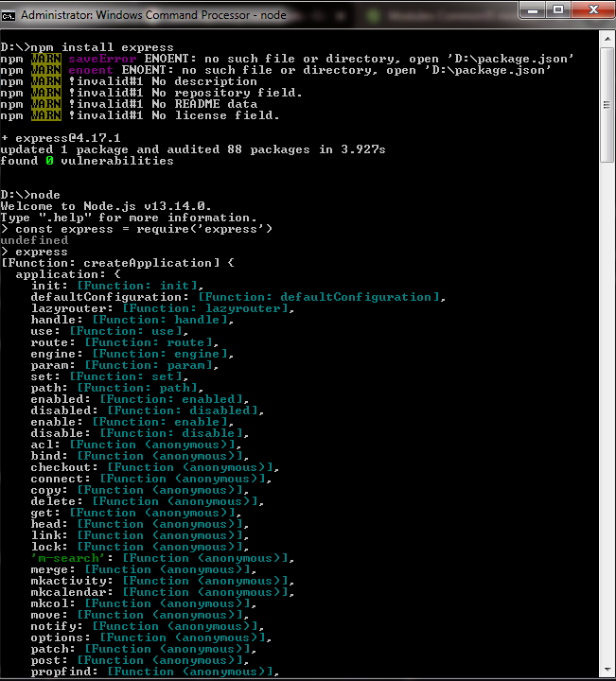
Task: Click the 'found 0 vulnerabilities' line
Action: pyautogui.click(x=87, y=161)
